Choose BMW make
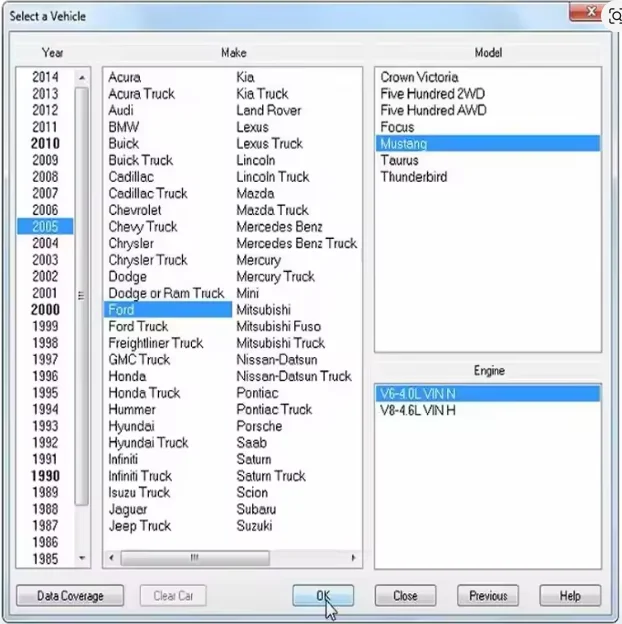This screenshot has width=622, height=624. pyautogui.click(x=124, y=127)
